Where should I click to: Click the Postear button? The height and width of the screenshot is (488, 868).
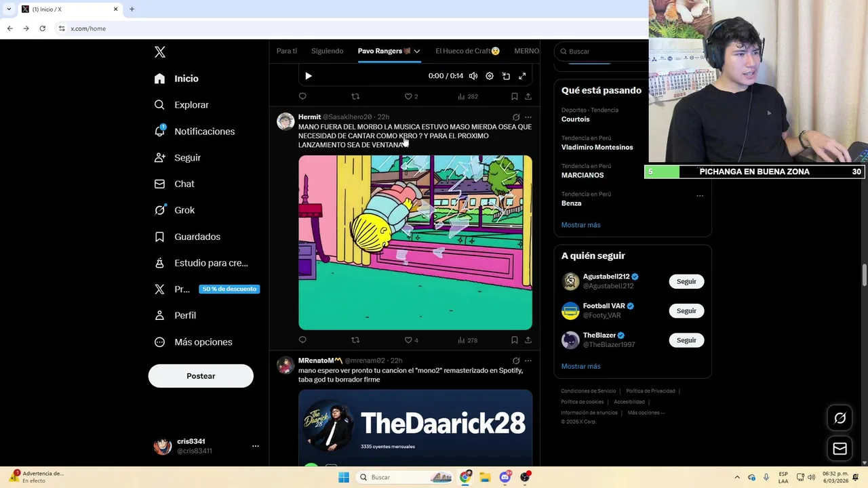coord(201,376)
